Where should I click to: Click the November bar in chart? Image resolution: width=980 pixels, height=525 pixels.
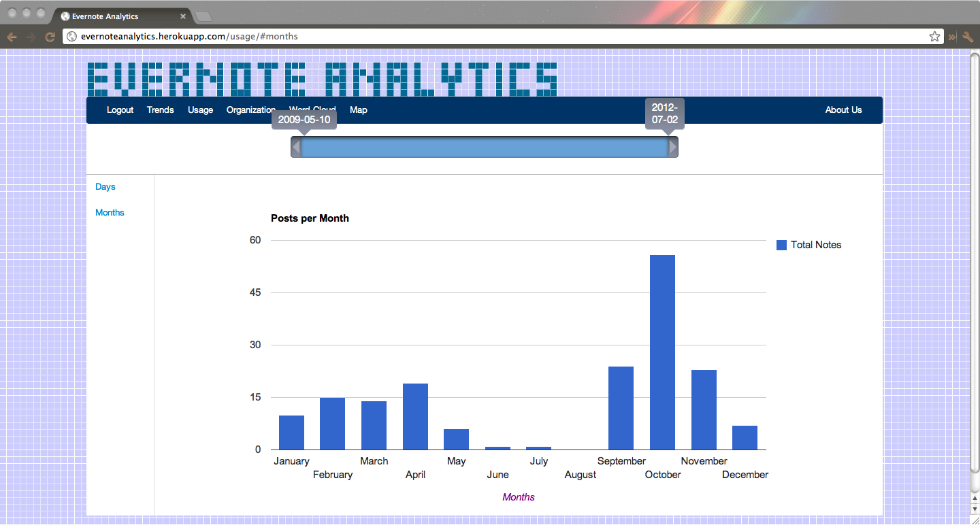704,410
